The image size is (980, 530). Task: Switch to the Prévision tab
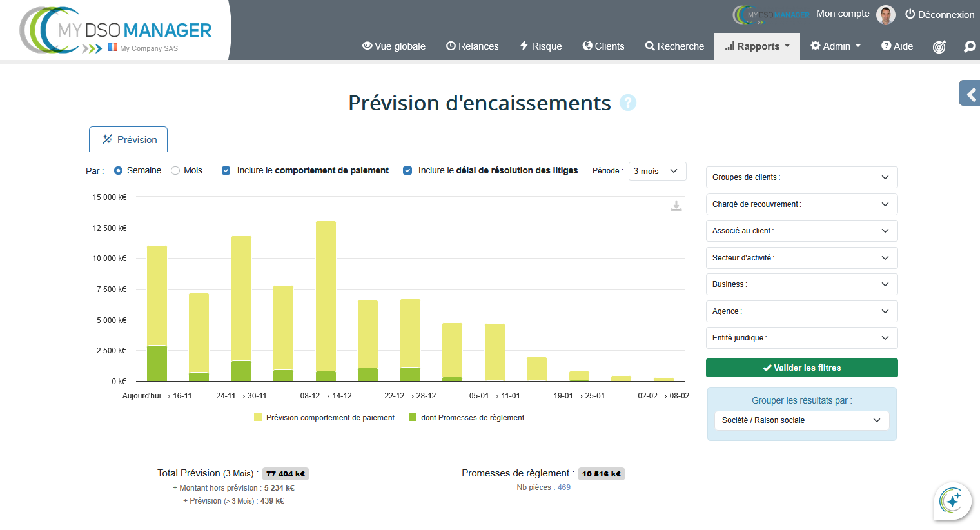click(129, 140)
